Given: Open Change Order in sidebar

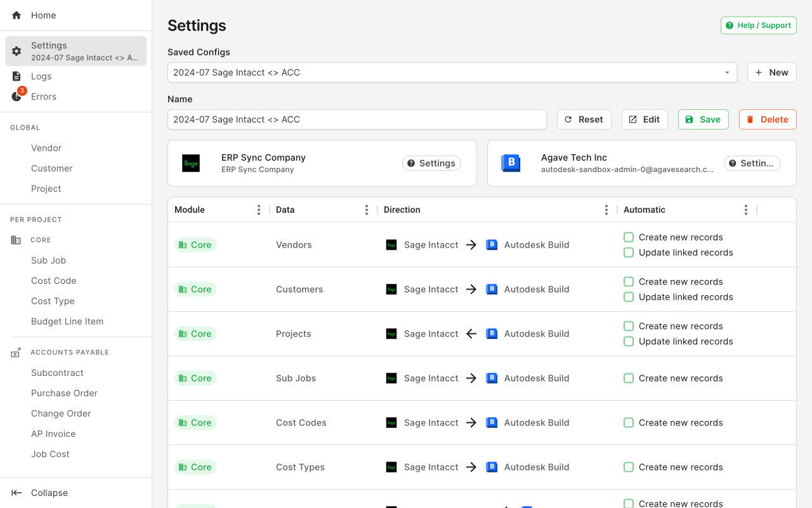Looking at the screenshot, I should pos(61,413).
